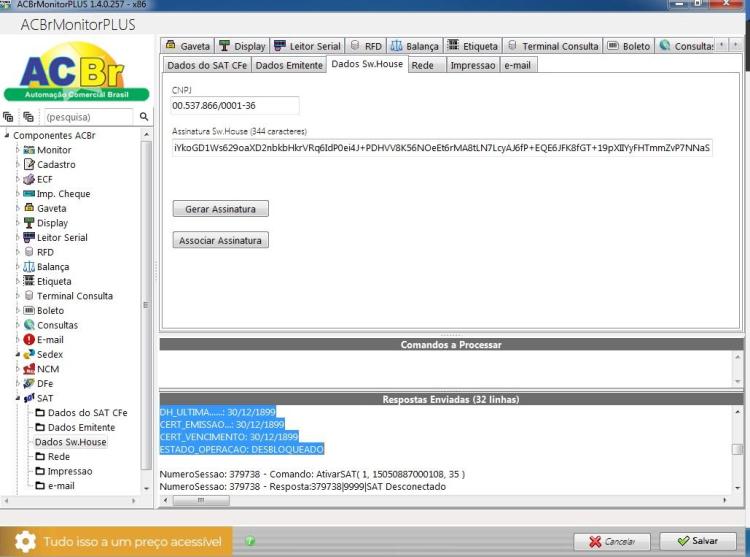The height and width of the screenshot is (557, 750).
Task: Open the Terminal Consulta top tab
Action: [552, 46]
